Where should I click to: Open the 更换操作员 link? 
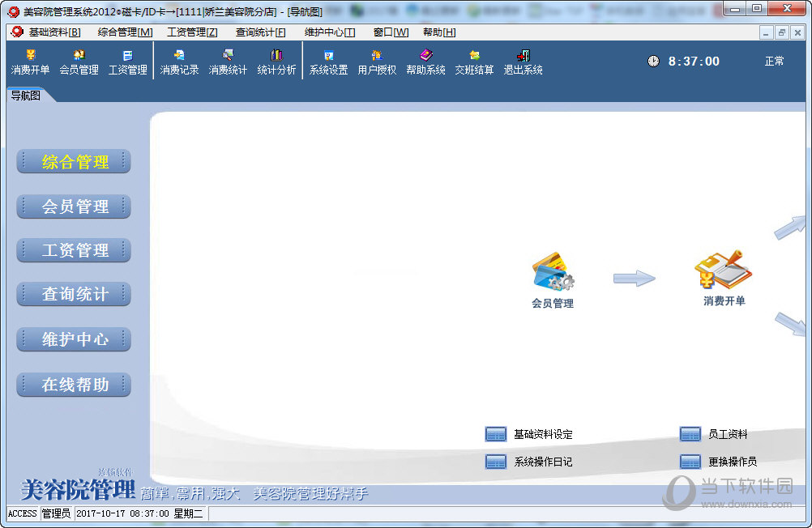(x=733, y=462)
